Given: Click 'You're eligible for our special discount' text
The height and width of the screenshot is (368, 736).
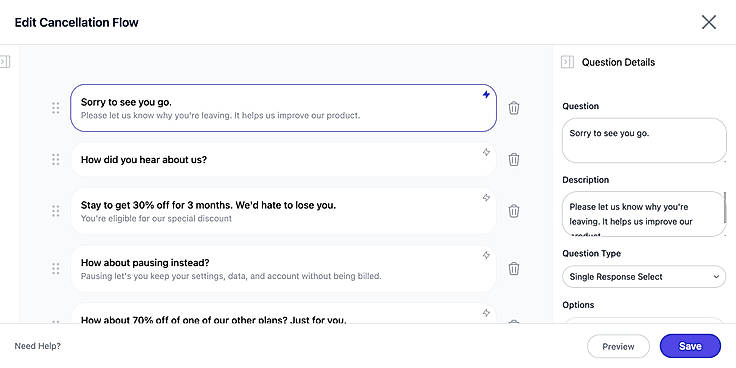Looking at the screenshot, I should tap(156, 218).
